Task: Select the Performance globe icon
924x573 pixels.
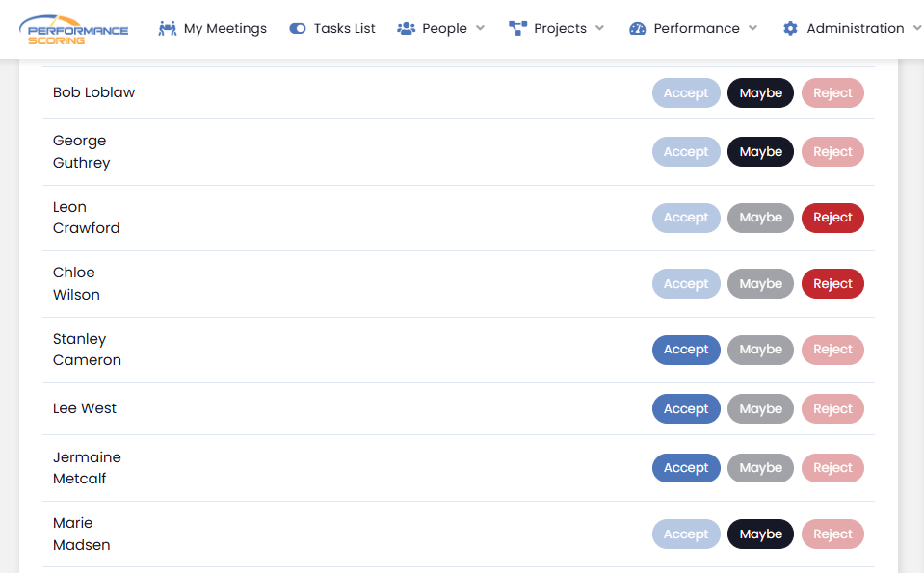Action: click(x=637, y=28)
